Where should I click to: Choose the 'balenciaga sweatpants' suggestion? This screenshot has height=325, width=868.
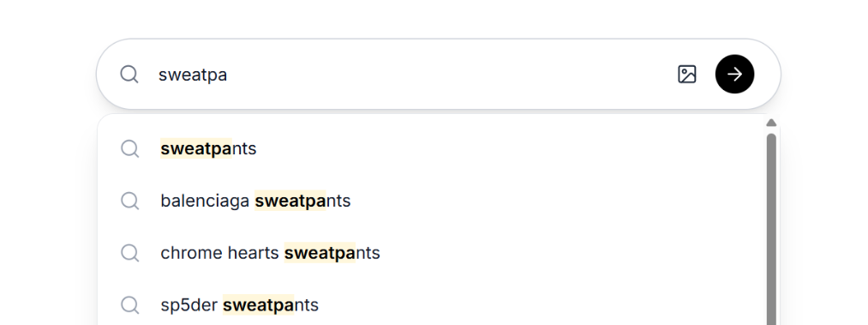(431, 201)
